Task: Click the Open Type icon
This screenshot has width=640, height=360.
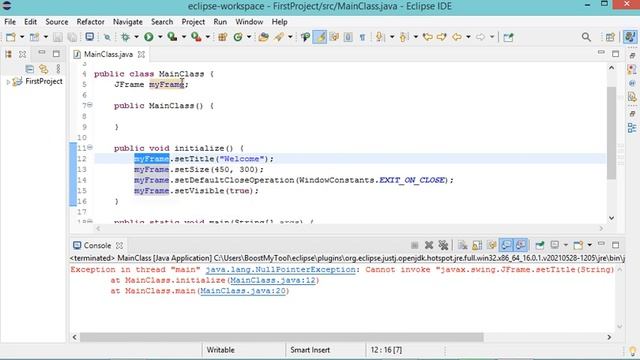Action: [263, 37]
